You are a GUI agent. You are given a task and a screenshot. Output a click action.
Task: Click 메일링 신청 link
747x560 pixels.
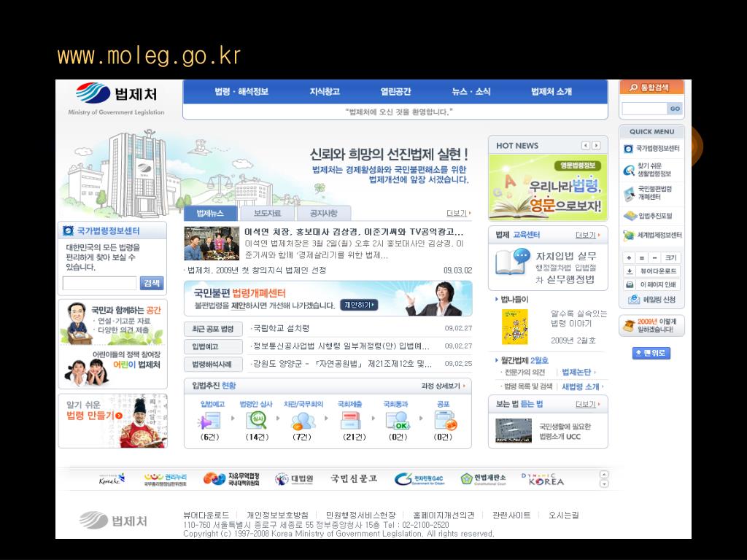pos(652,300)
